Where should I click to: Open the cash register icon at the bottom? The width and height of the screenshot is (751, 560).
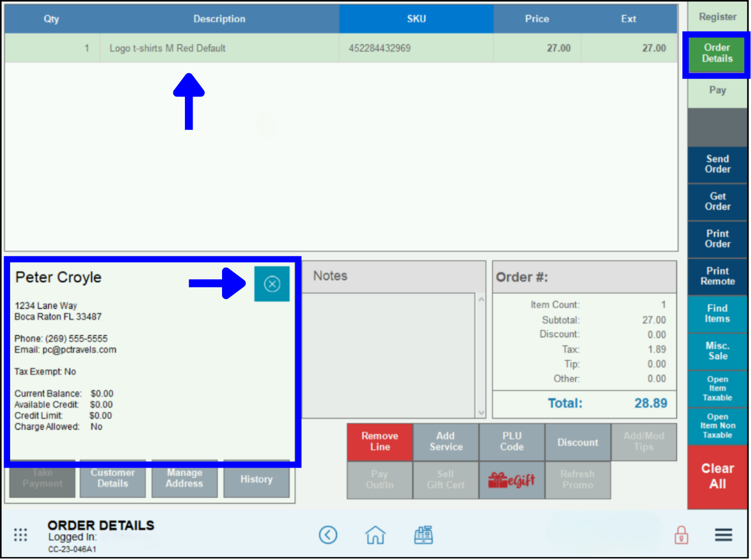[423, 535]
